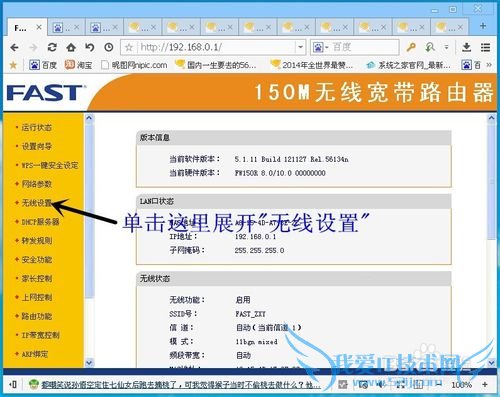Open the 百度 bookmark
Viewport: 500px width, 397px height.
43,65
